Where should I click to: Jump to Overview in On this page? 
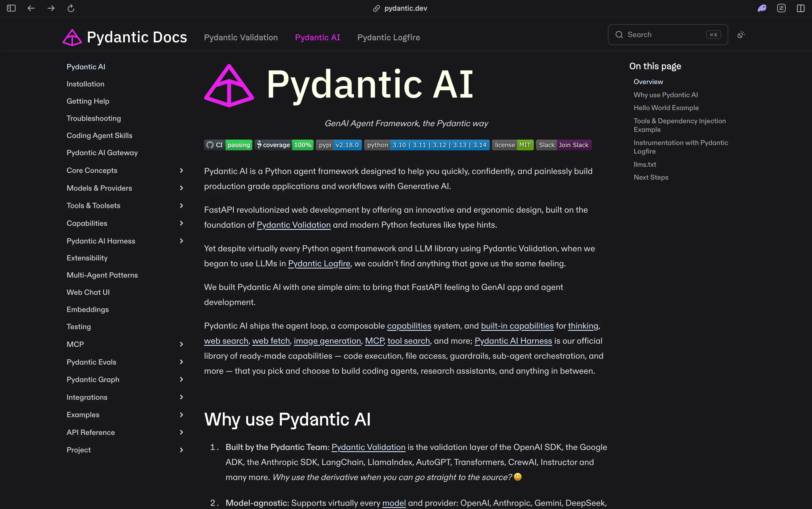pos(648,82)
